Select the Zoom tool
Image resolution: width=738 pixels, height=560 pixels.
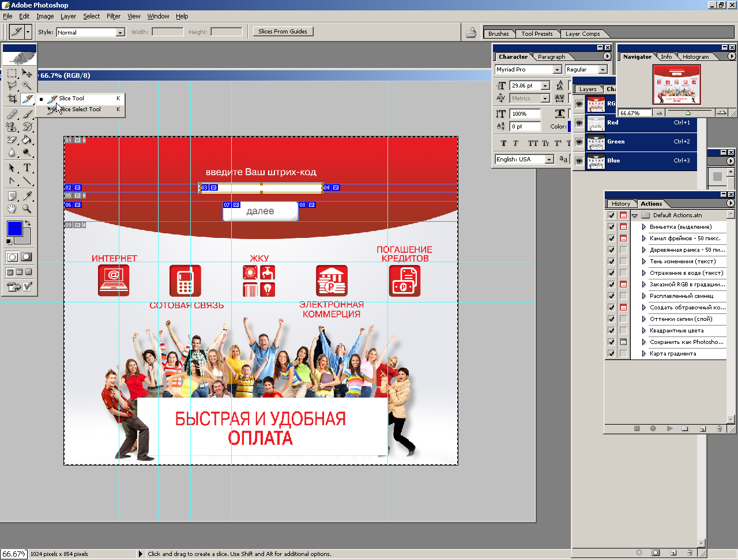pos(27,209)
